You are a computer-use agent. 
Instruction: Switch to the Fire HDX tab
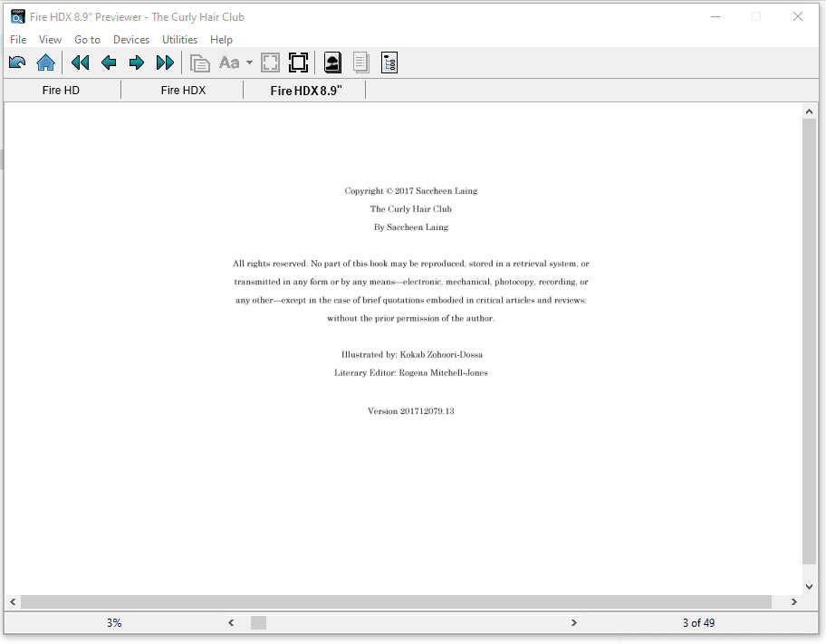(x=183, y=91)
